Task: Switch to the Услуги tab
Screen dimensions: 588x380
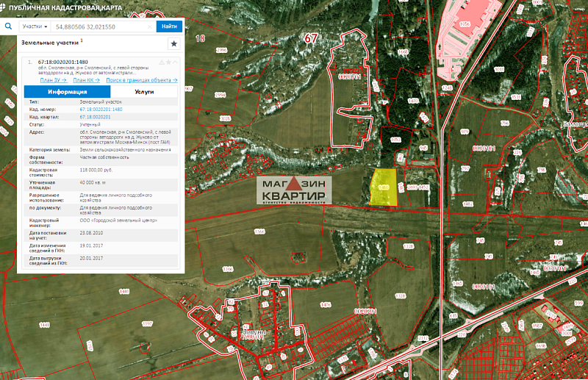Action: point(144,92)
